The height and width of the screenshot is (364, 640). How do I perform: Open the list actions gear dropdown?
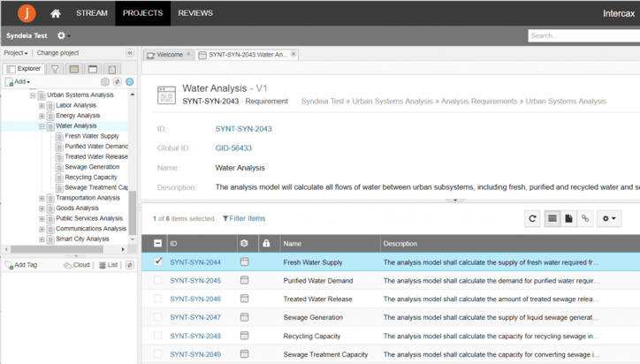pos(609,219)
